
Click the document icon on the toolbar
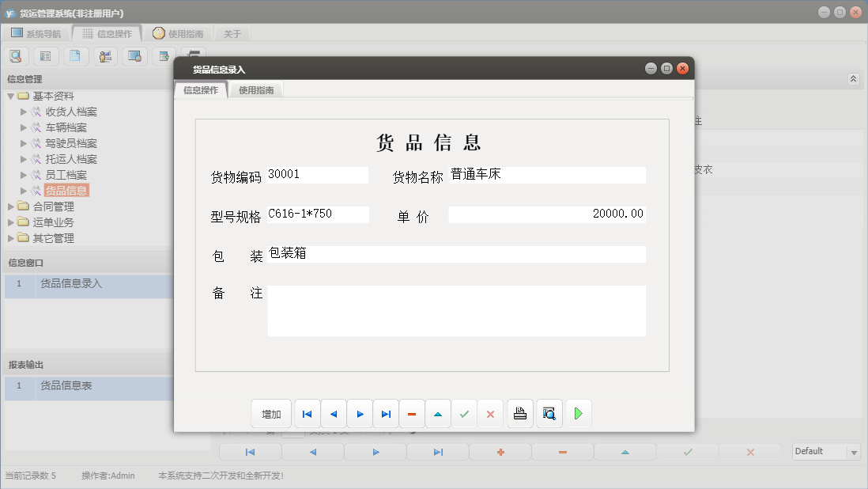pos(76,55)
